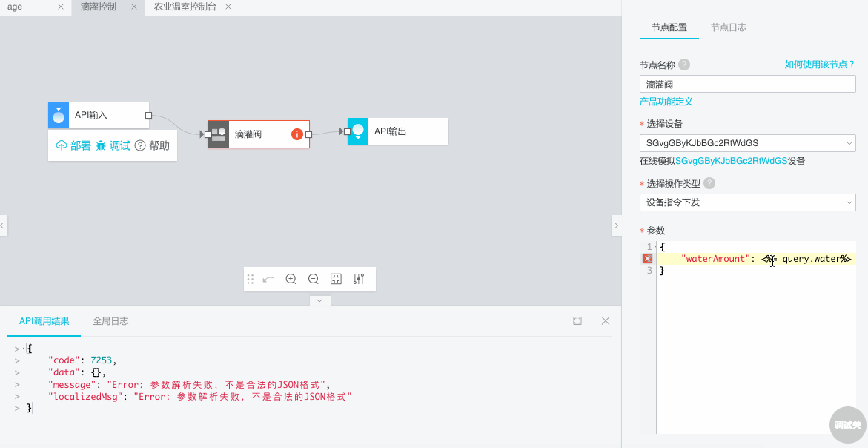Zoom out on the canvas
Viewport: 868px width, 448px height.
click(314, 279)
